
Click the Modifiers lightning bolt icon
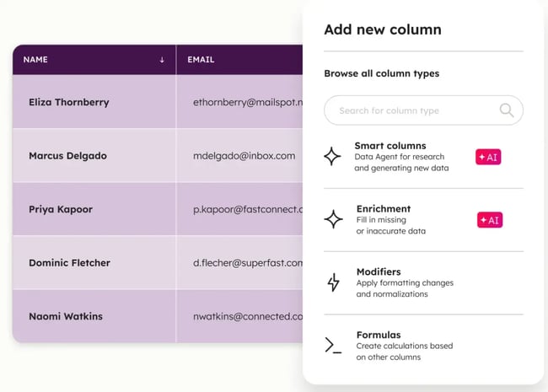click(x=333, y=282)
